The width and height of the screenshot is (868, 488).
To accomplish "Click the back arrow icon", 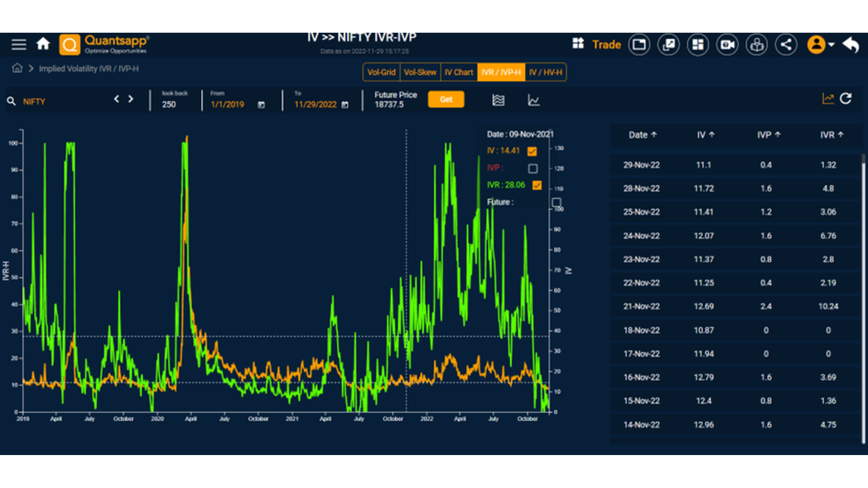I will [x=851, y=44].
